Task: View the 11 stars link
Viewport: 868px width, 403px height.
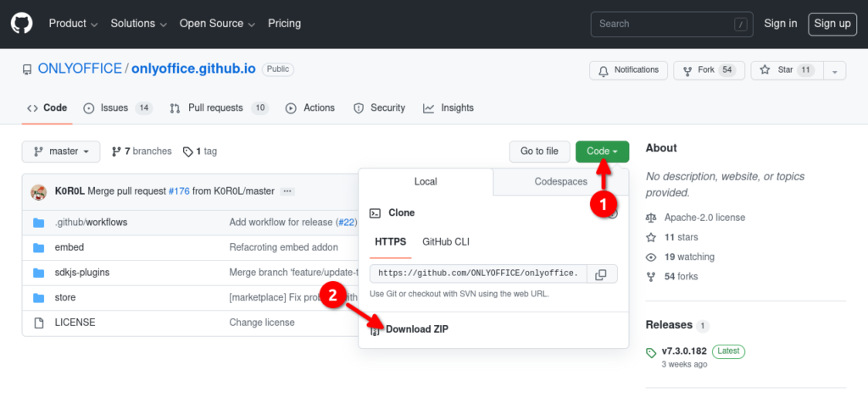Action: pos(681,237)
